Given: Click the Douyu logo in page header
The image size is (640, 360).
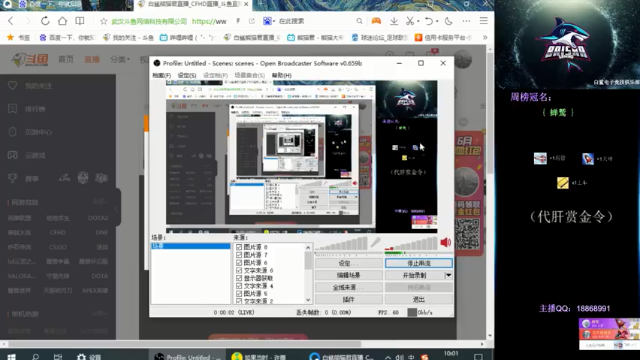Looking at the screenshot, I should [x=29, y=60].
